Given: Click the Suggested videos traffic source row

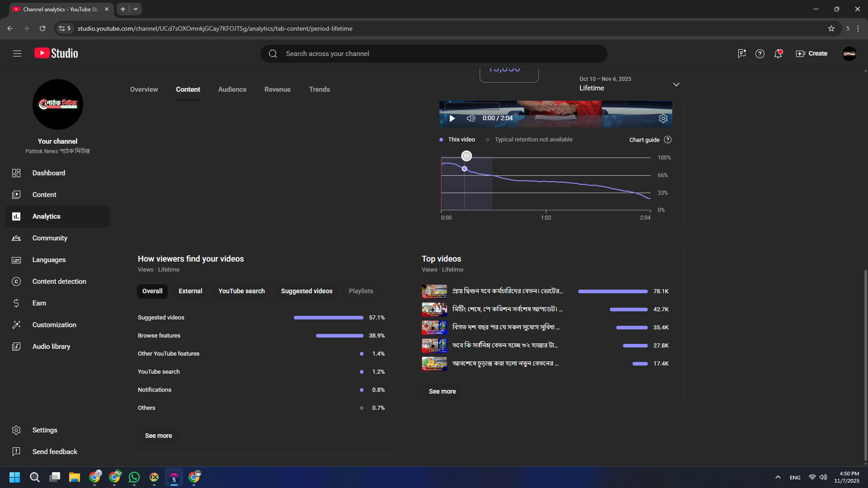Looking at the screenshot, I should coord(261,318).
